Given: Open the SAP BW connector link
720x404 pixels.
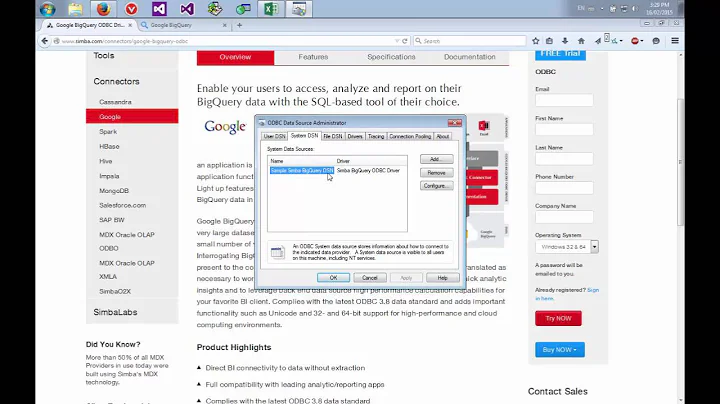Looking at the screenshot, I should point(112,220).
